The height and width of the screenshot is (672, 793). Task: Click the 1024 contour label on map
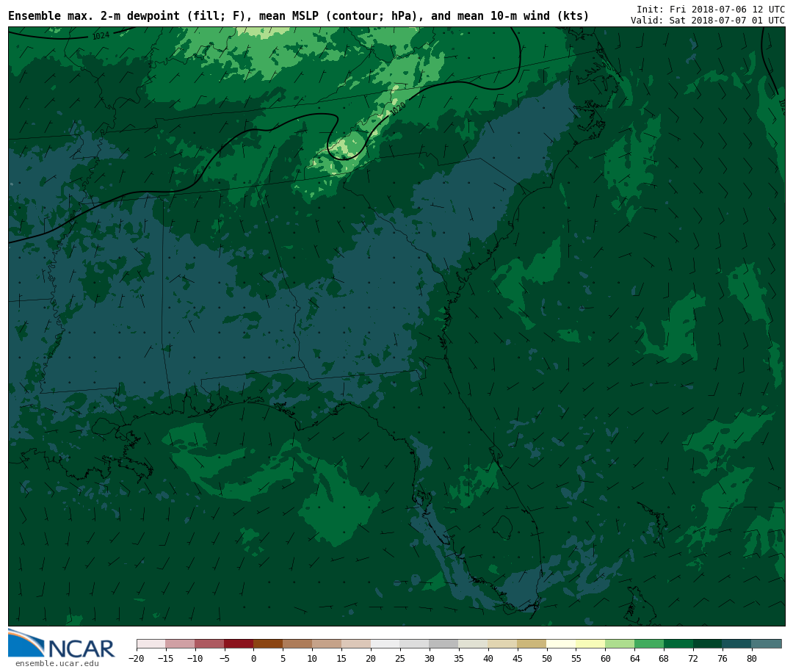[101, 35]
